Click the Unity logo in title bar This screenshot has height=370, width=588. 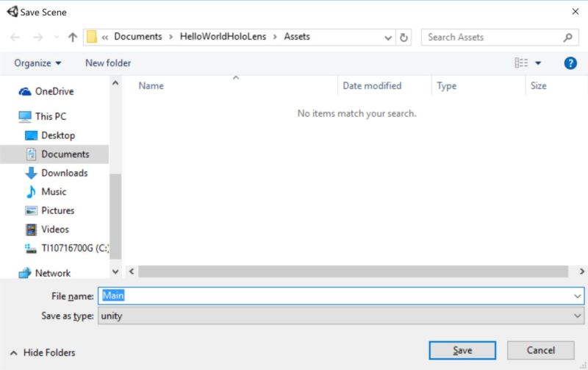click(x=12, y=12)
